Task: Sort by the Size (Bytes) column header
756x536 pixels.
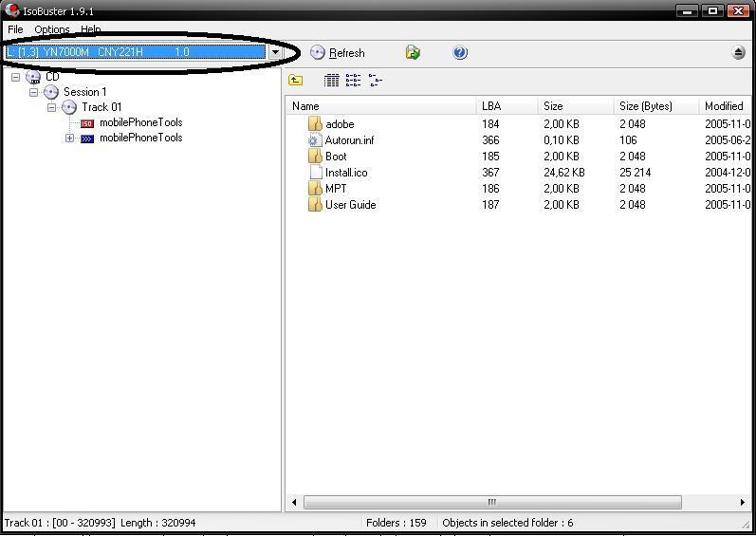Action: (x=656, y=106)
